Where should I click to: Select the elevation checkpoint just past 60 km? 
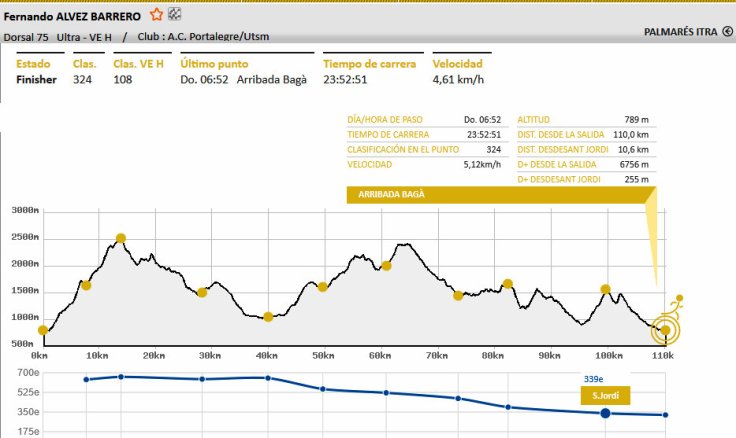(386, 266)
